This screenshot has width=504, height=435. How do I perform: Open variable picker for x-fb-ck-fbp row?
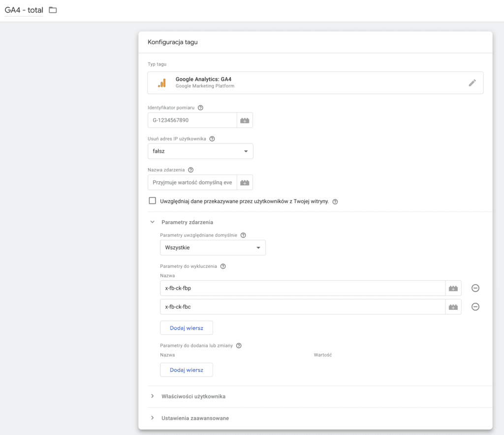pyautogui.click(x=453, y=288)
